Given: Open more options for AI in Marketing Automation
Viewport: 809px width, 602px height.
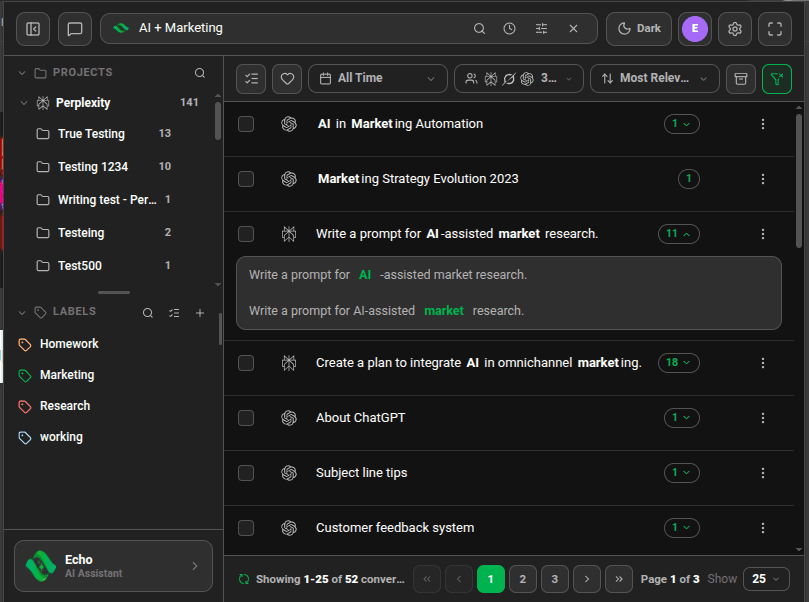Looking at the screenshot, I should point(763,124).
